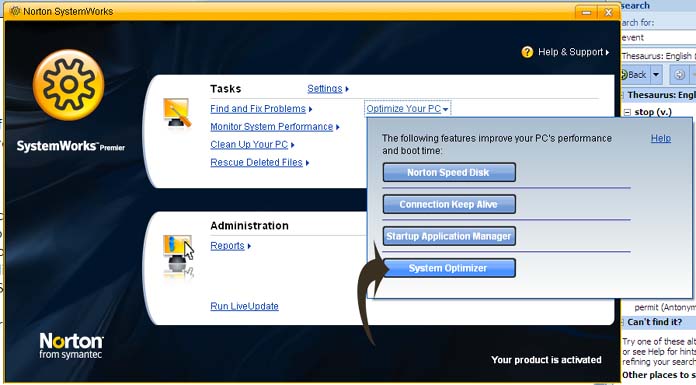Click the Run LiveUpdate link
The width and height of the screenshot is (696, 385).
coord(245,306)
